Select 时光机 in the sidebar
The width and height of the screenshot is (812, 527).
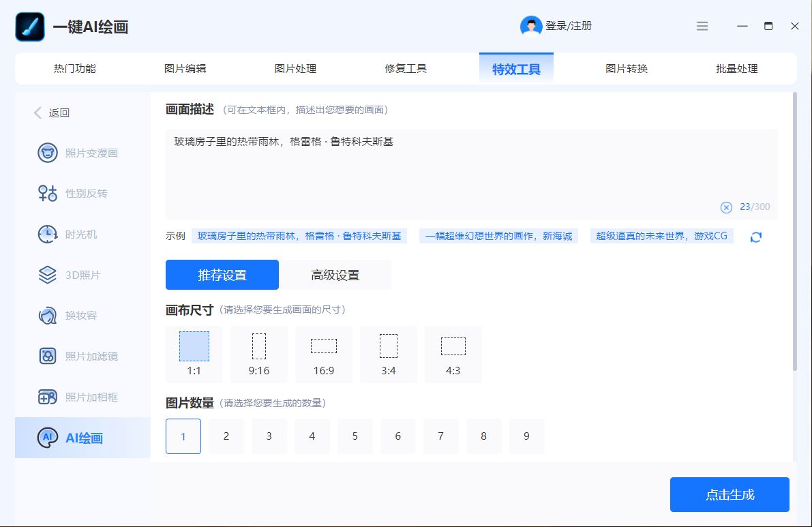(83, 234)
